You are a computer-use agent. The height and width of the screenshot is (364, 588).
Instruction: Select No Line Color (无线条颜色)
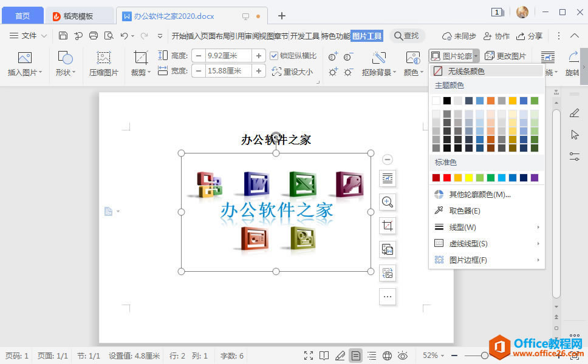(487, 71)
